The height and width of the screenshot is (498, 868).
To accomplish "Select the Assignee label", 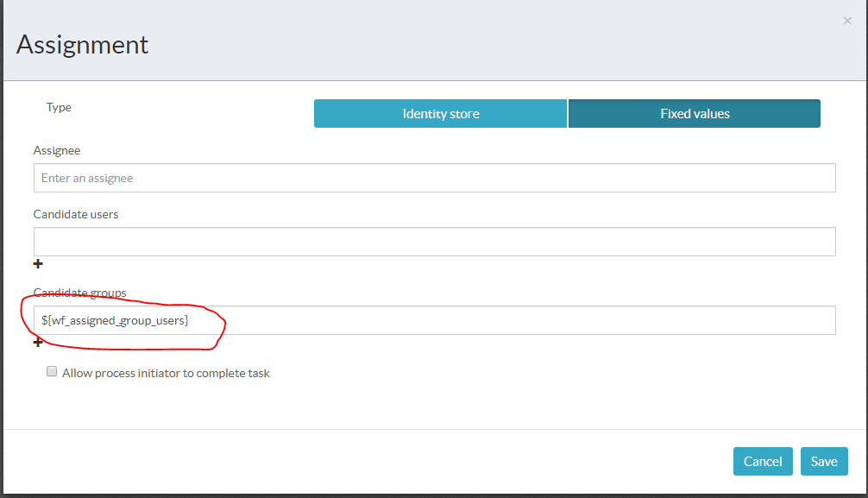I will pyautogui.click(x=56, y=151).
